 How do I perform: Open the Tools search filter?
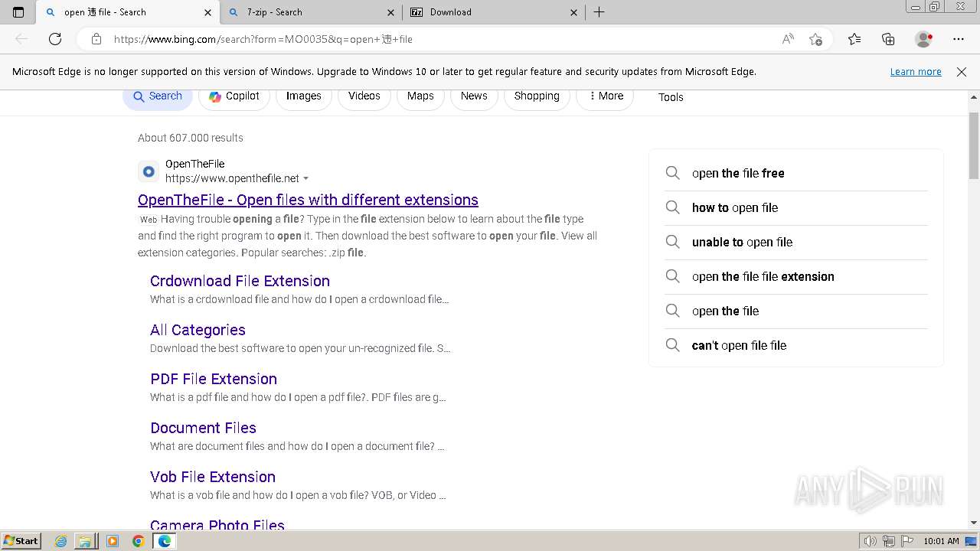pos(671,97)
